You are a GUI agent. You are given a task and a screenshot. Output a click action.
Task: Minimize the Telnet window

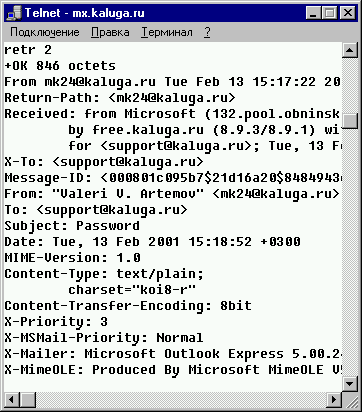point(313,13)
